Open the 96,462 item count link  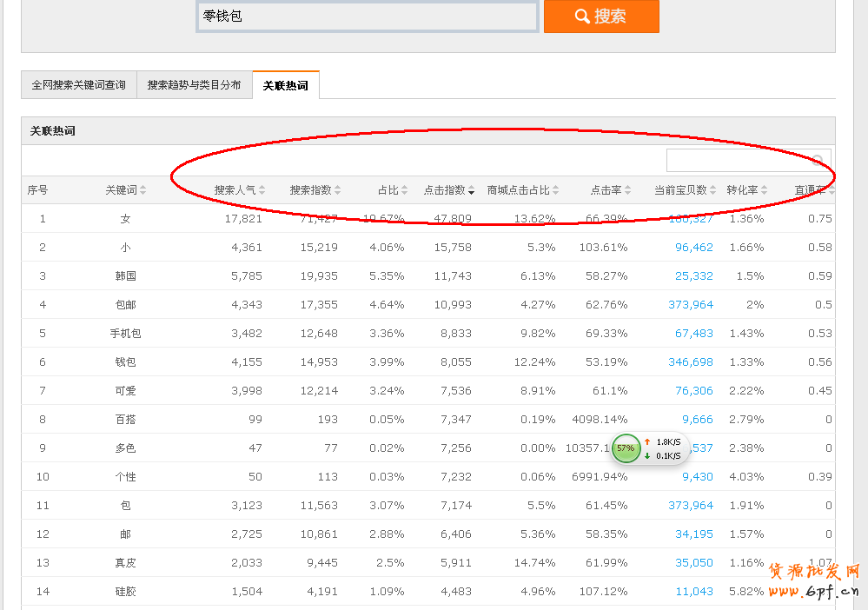(x=693, y=248)
